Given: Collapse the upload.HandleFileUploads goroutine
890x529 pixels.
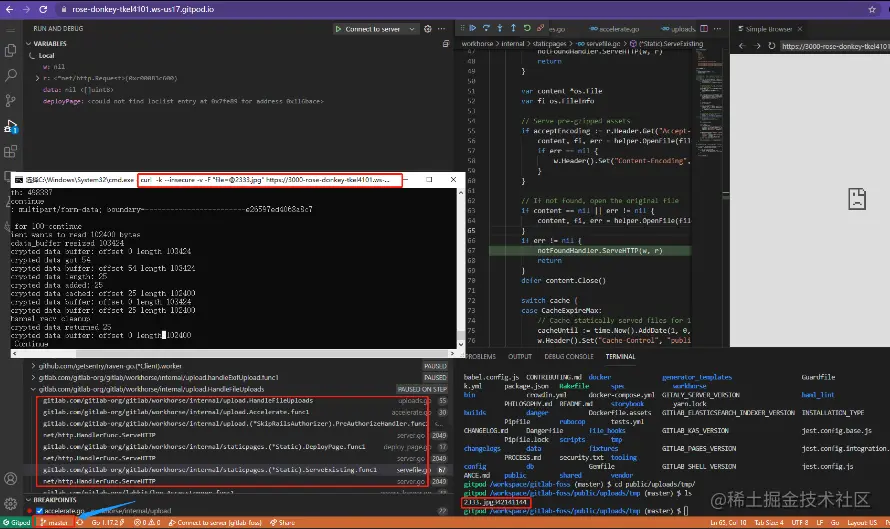Looking at the screenshot, I should tap(33, 389).
